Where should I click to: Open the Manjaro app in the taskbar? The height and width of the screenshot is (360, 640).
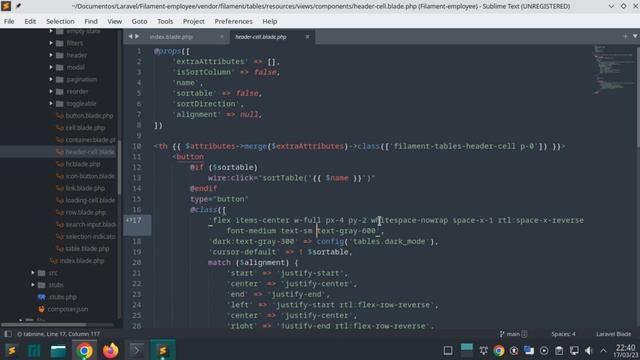click(34, 350)
